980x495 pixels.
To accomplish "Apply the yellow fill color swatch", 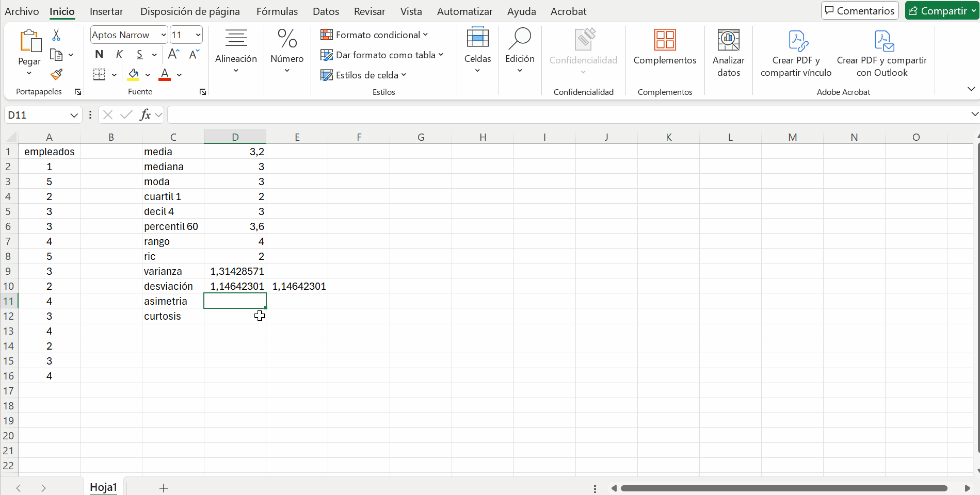I will [x=133, y=75].
